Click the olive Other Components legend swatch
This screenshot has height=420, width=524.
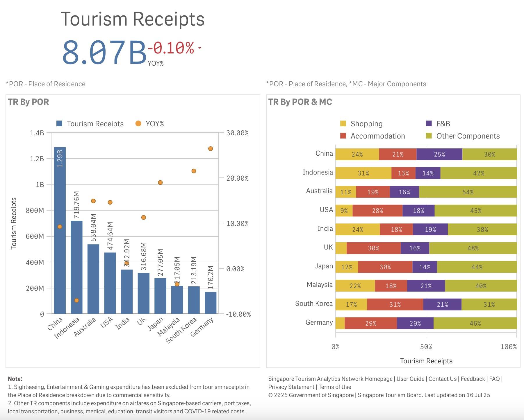coord(429,136)
